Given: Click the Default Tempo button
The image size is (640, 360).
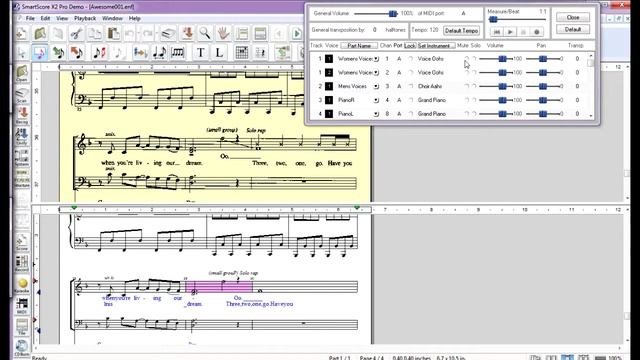Looking at the screenshot, I should click(461, 31).
